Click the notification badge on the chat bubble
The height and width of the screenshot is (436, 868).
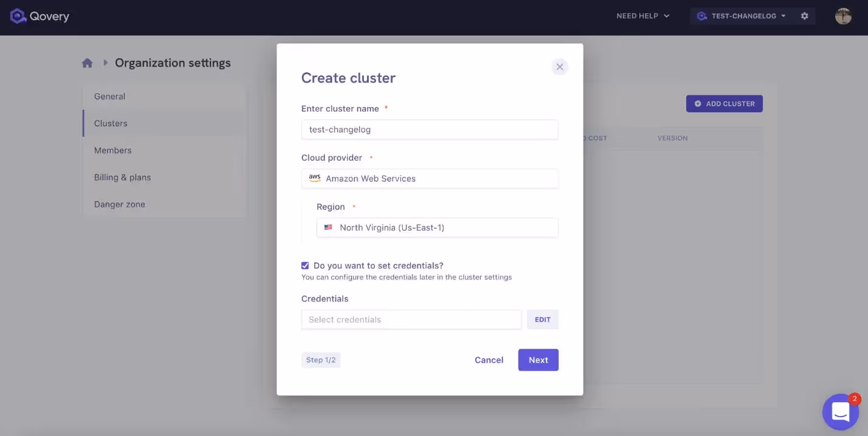tap(855, 399)
